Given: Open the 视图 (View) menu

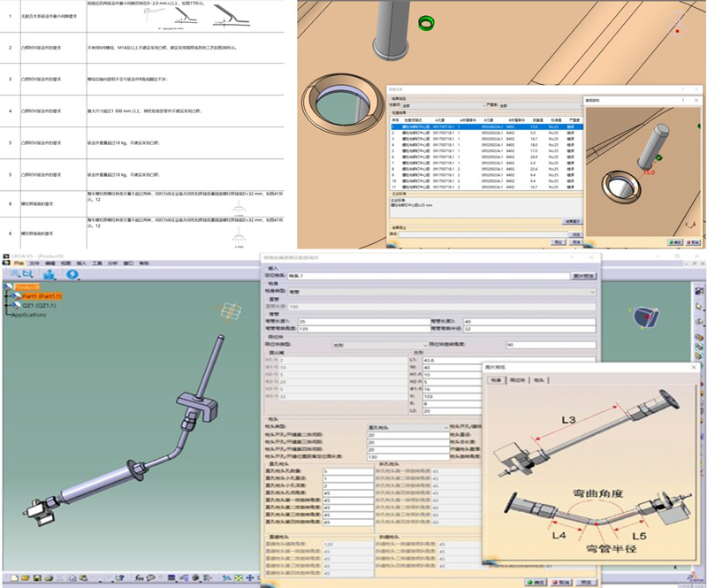Looking at the screenshot, I should point(65,263).
